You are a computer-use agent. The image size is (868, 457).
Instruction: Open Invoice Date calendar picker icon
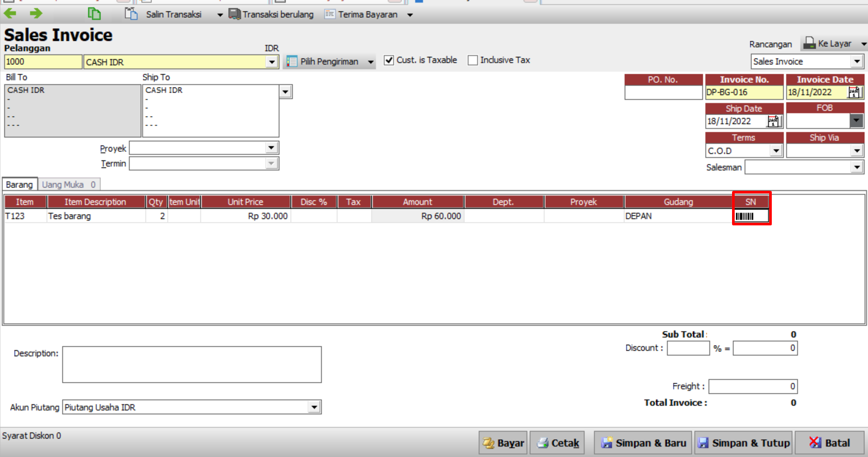tap(853, 93)
